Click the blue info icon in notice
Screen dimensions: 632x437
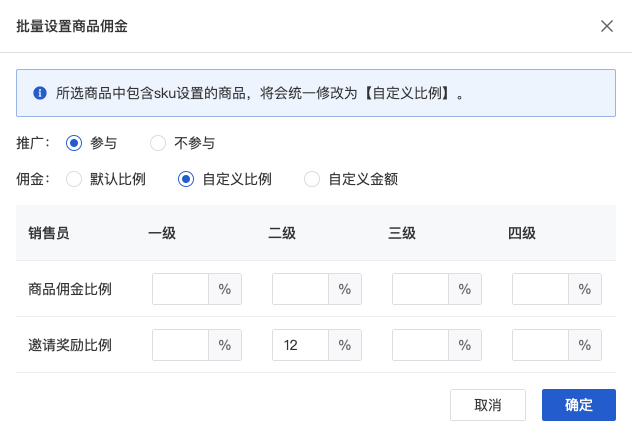point(40,93)
